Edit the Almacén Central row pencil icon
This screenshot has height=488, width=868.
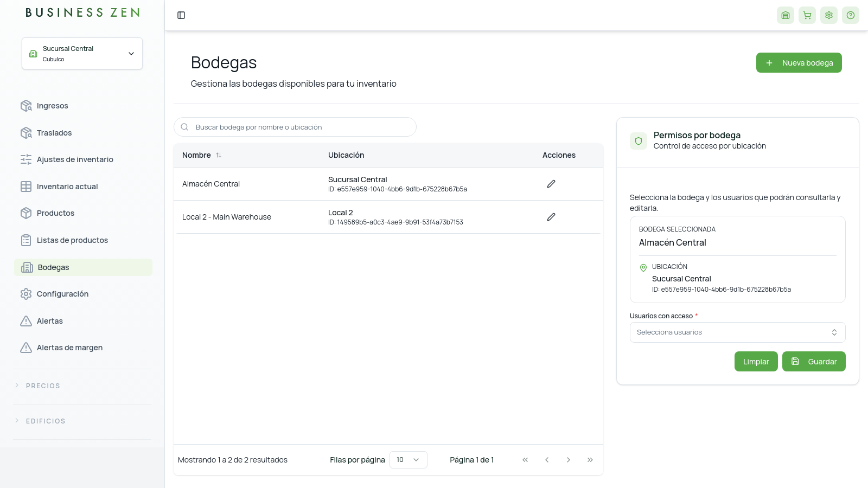pos(551,184)
